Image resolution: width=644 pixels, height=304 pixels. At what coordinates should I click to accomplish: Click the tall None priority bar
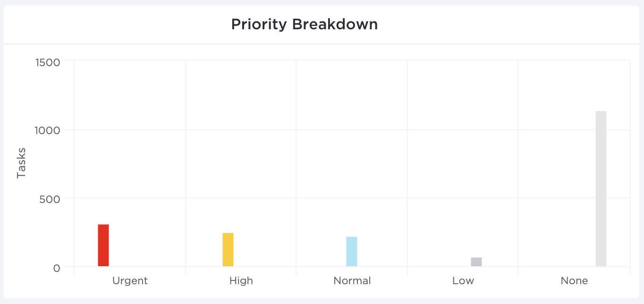pos(601,189)
